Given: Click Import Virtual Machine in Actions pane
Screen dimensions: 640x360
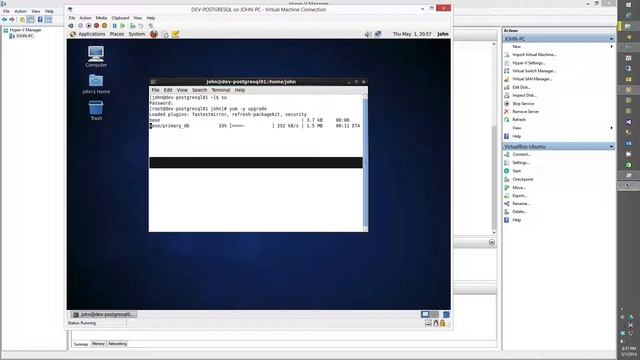Looking at the screenshot, I should (x=534, y=55).
